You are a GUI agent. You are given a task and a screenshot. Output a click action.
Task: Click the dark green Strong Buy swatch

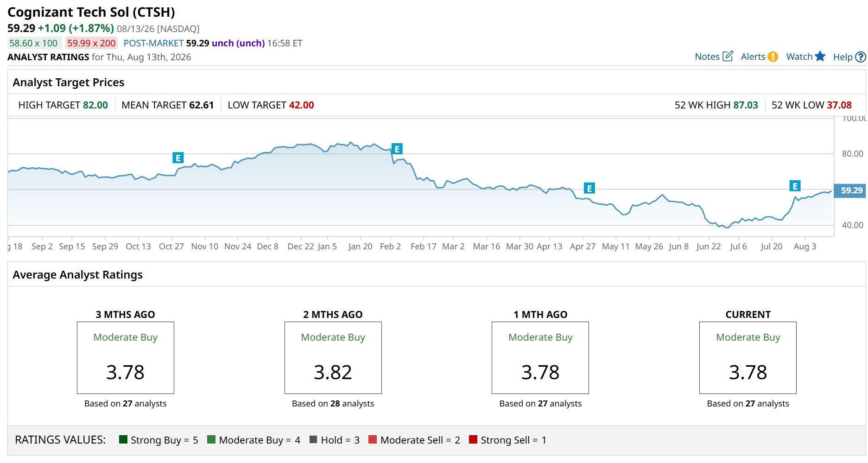click(123, 439)
